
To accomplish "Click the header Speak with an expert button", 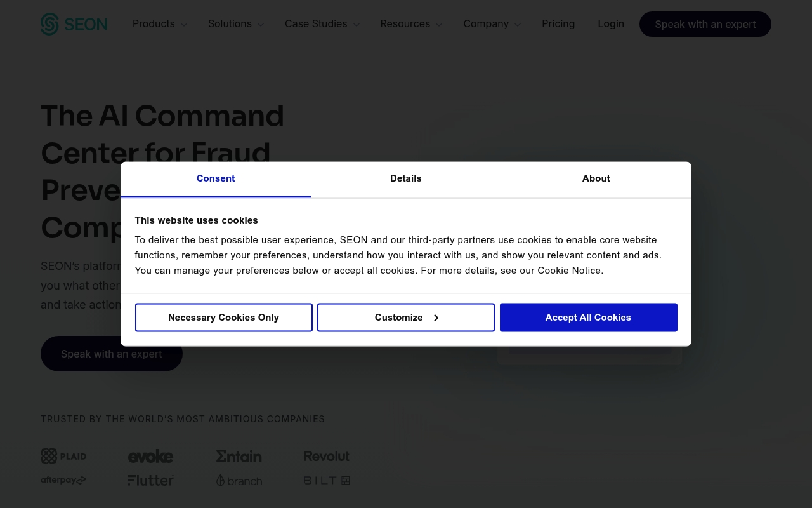I will [x=705, y=24].
